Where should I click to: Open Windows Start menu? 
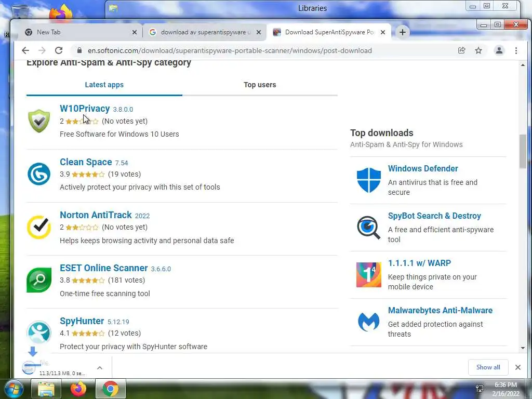pyautogui.click(x=14, y=389)
